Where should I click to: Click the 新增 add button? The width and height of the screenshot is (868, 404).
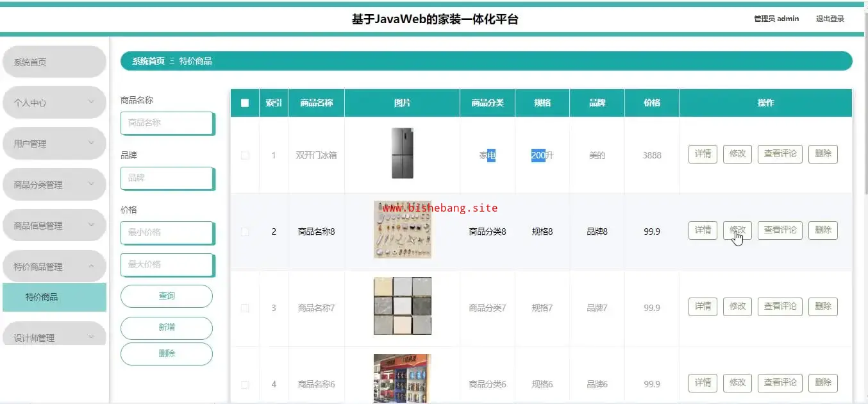point(167,328)
